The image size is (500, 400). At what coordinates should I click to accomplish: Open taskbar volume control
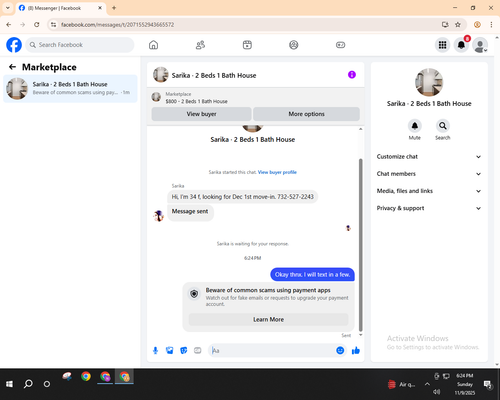click(436, 392)
